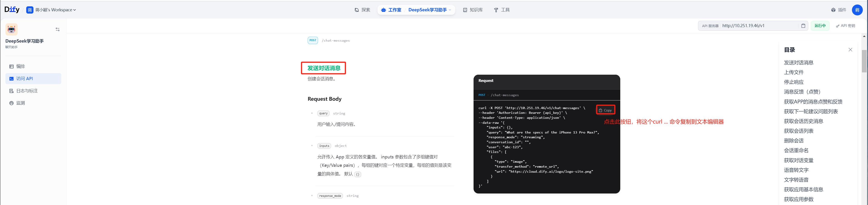868x205 pixels.
Task: Open the 知识库 knowledge tab
Action: (x=473, y=10)
